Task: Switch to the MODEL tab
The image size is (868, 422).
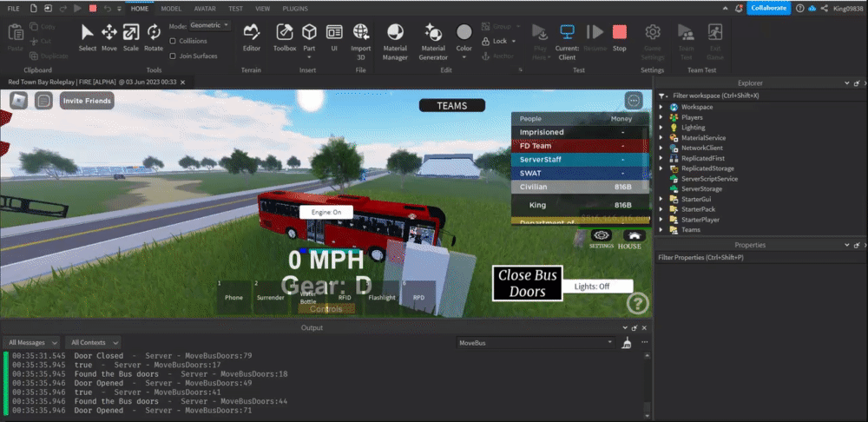Action: click(171, 9)
